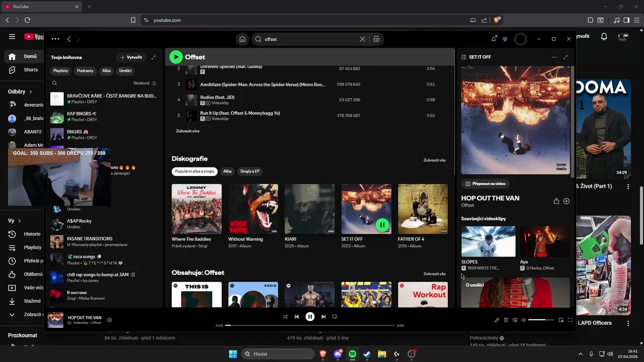Open the Rap Workout playlist card
644x362 pixels.
423,295
